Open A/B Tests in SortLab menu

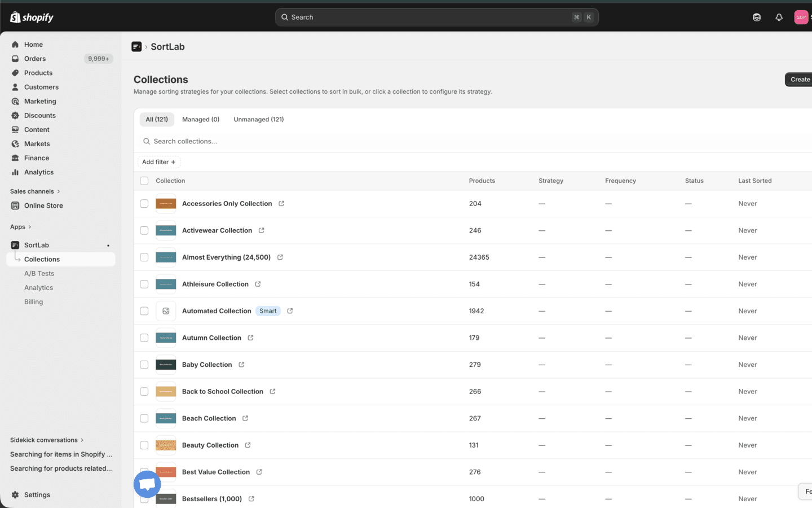coord(39,273)
